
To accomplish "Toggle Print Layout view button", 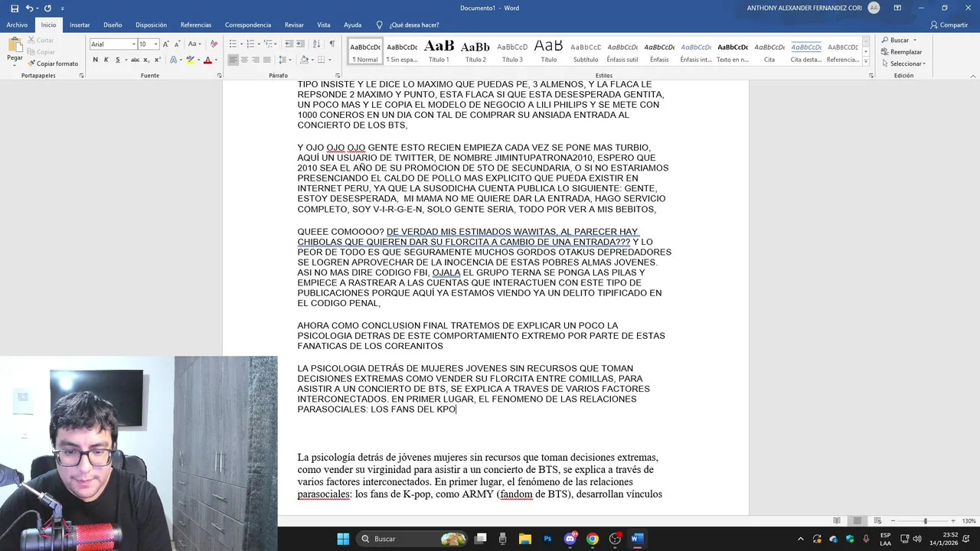I will pyautogui.click(x=858, y=521).
